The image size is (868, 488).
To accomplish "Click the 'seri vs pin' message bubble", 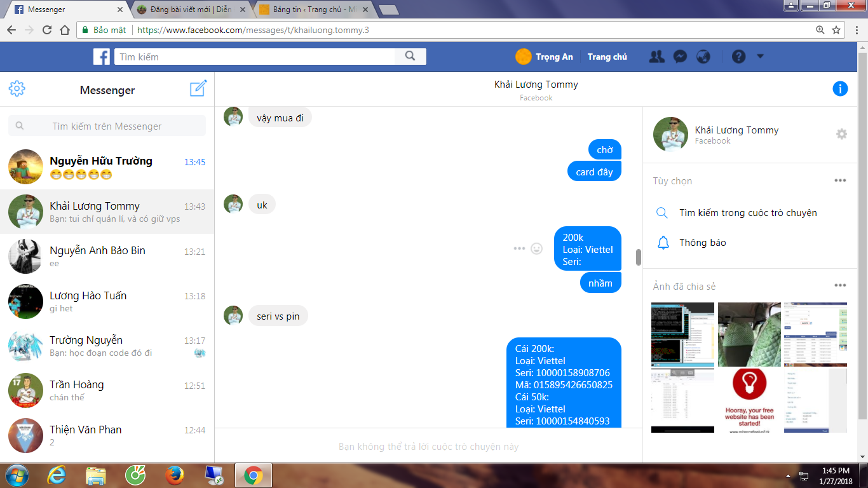I will (x=278, y=316).
